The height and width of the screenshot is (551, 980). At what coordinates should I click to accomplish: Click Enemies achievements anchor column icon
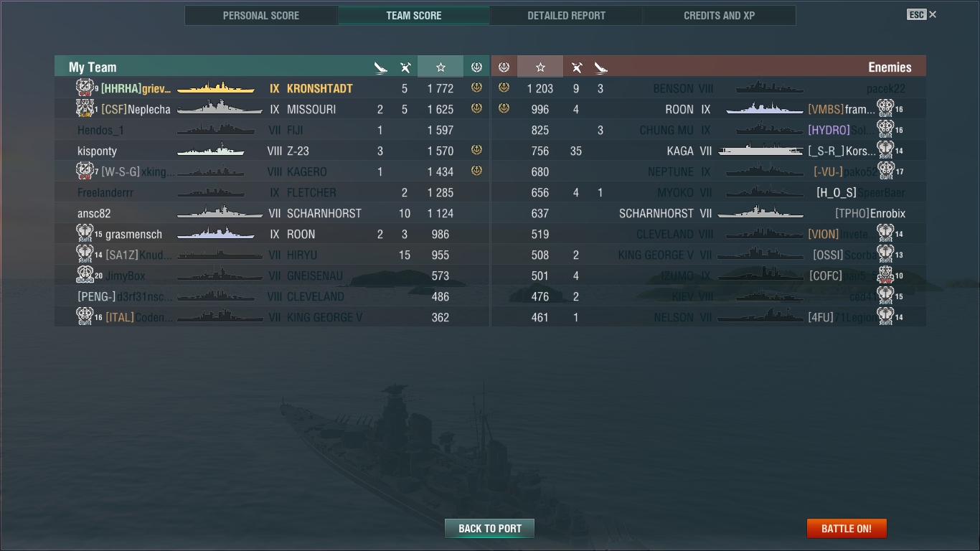click(x=504, y=67)
